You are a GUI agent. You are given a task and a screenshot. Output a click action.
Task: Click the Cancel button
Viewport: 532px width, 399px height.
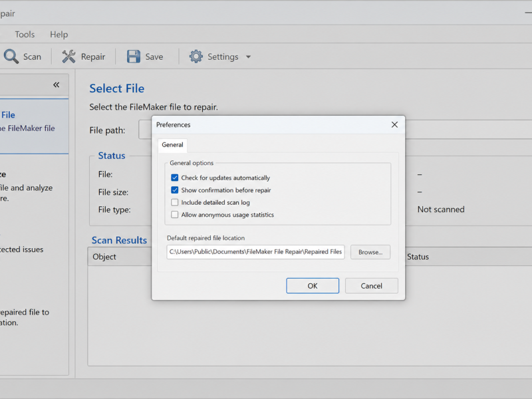[372, 286]
